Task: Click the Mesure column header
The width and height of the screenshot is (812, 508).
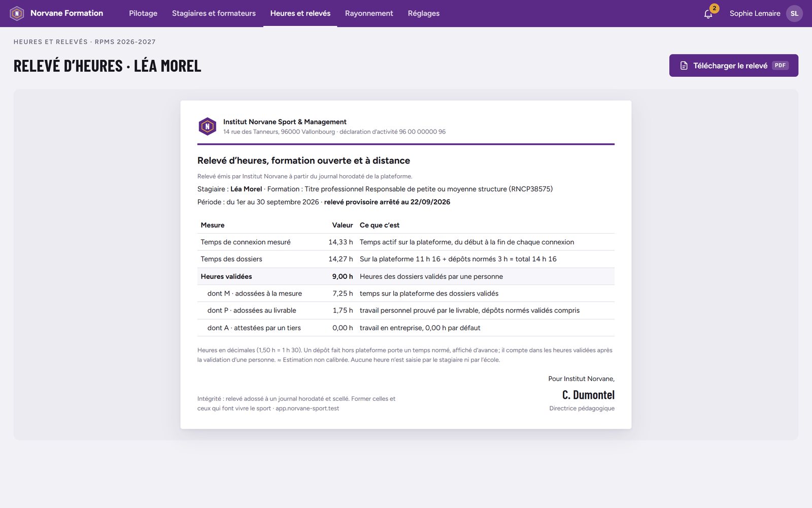Action: click(213, 225)
